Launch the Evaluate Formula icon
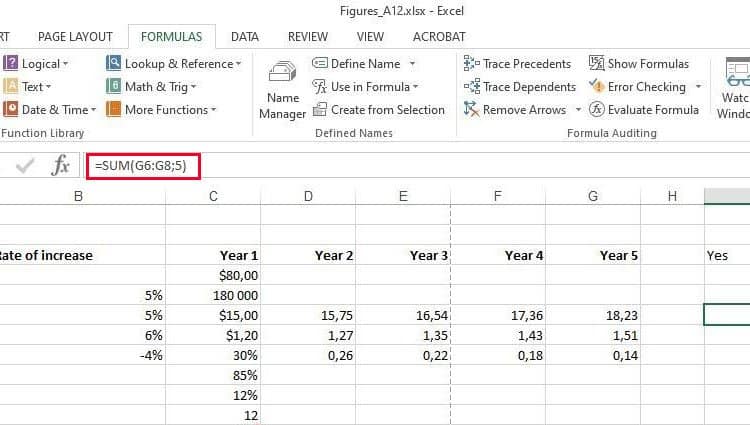This screenshot has width=750, height=425. click(x=596, y=109)
